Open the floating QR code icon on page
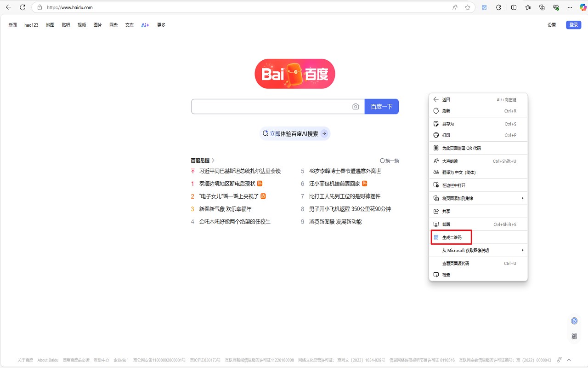Image resolution: width=588 pixels, height=368 pixels. click(574, 336)
